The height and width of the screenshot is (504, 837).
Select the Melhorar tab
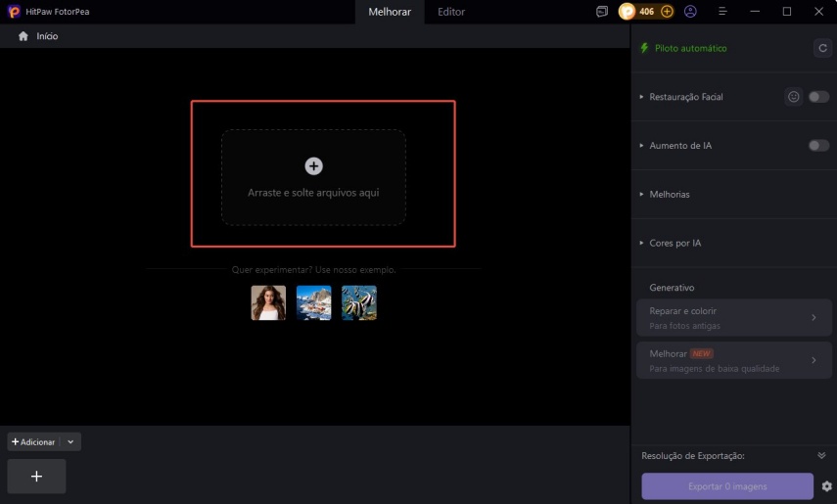tap(390, 12)
